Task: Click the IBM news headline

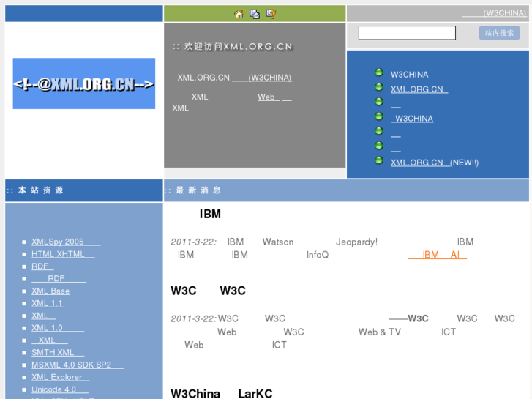Action: (210, 214)
